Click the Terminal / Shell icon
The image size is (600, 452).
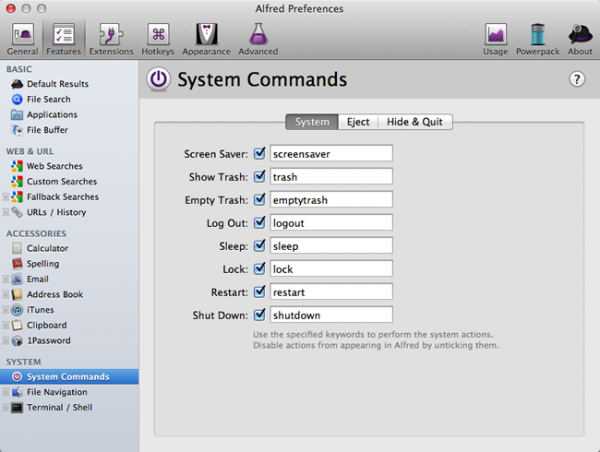coord(17,407)
